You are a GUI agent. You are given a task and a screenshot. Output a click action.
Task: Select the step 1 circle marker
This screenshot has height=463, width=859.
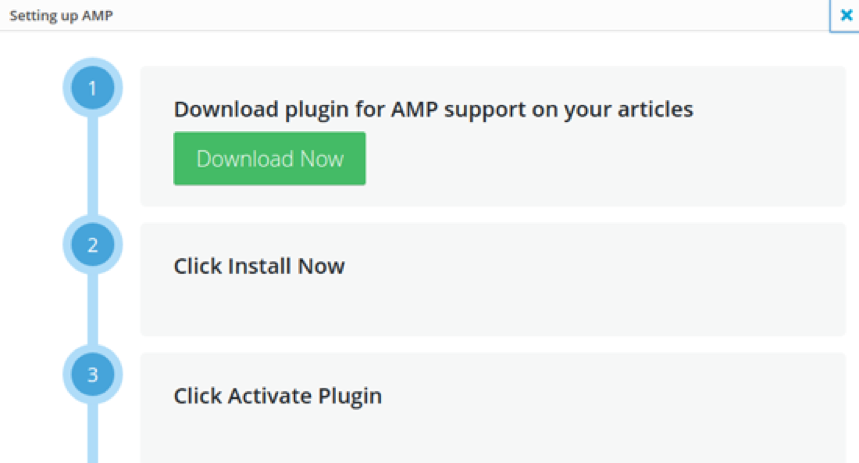click(93, 89)
